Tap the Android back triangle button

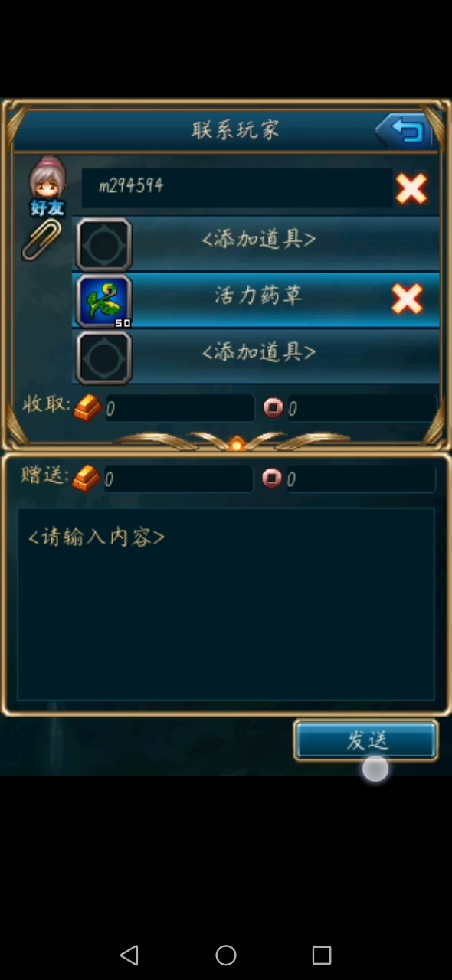(129, 955)
